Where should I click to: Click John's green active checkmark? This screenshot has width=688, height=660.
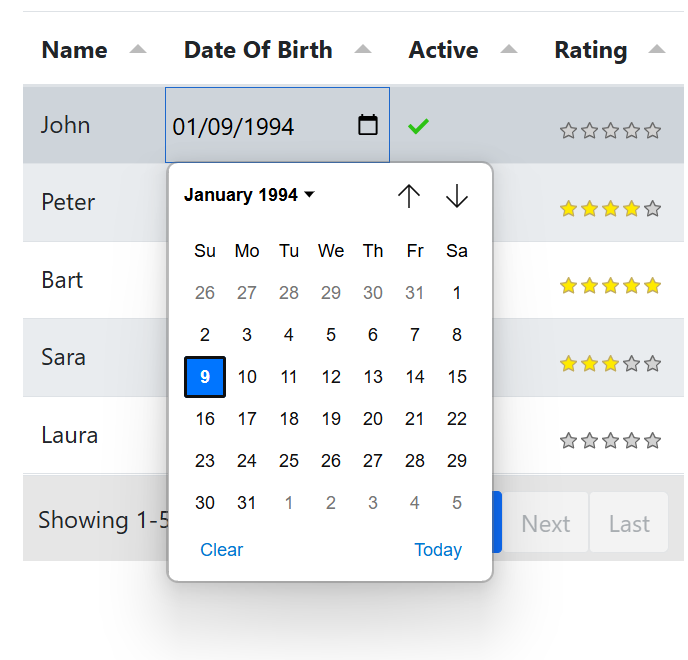click(x=418, y=126)
